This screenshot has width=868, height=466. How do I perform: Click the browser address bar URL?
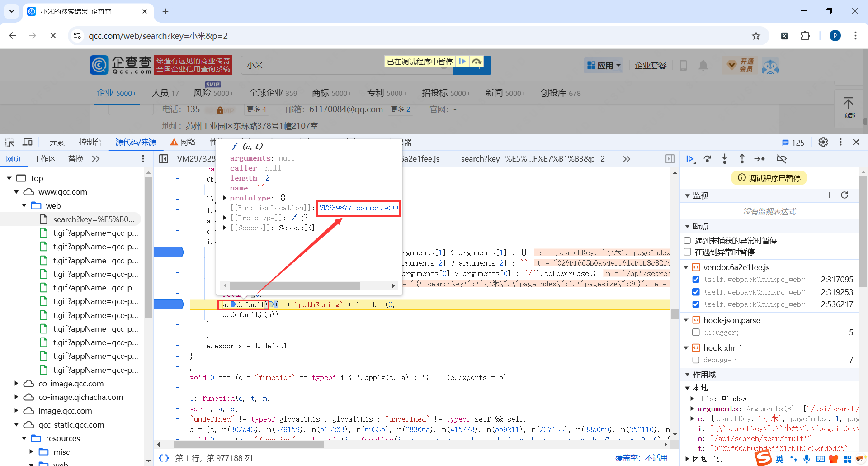point(158,36)
